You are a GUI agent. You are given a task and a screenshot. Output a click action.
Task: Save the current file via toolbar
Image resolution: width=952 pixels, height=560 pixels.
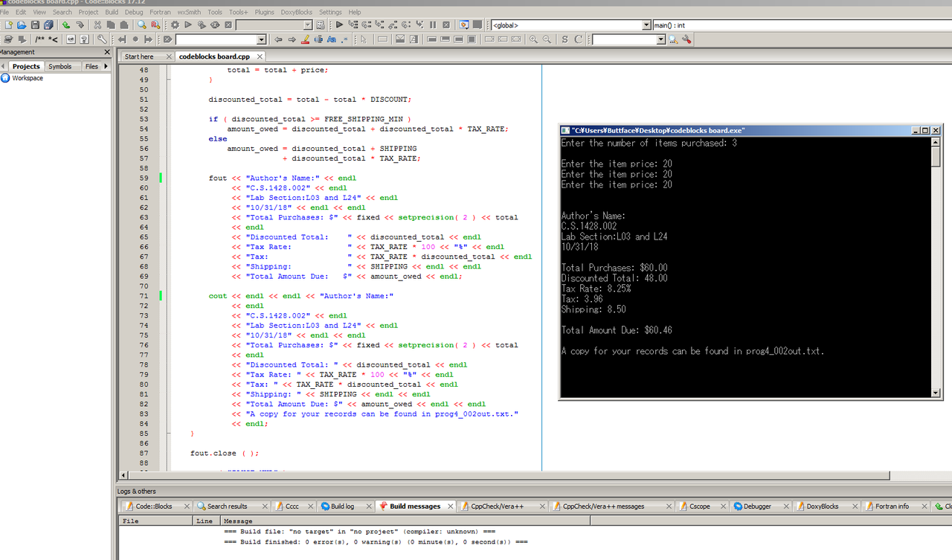click(x=35, y=25)
